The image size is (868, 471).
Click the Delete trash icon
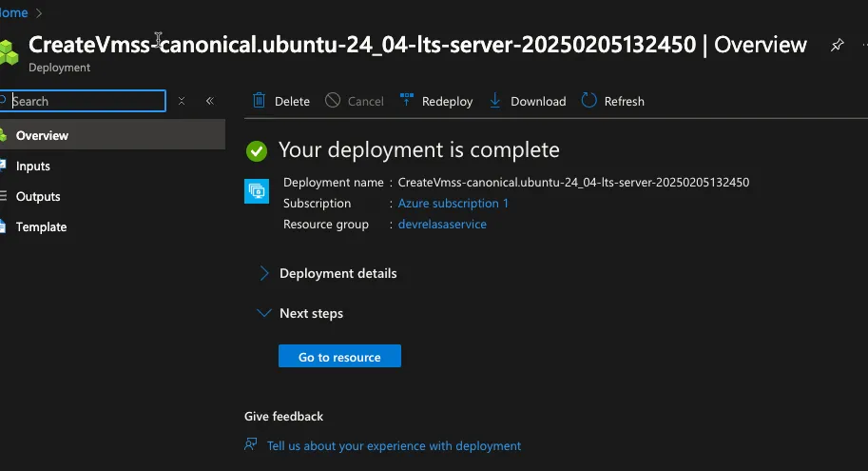(260, 101)
